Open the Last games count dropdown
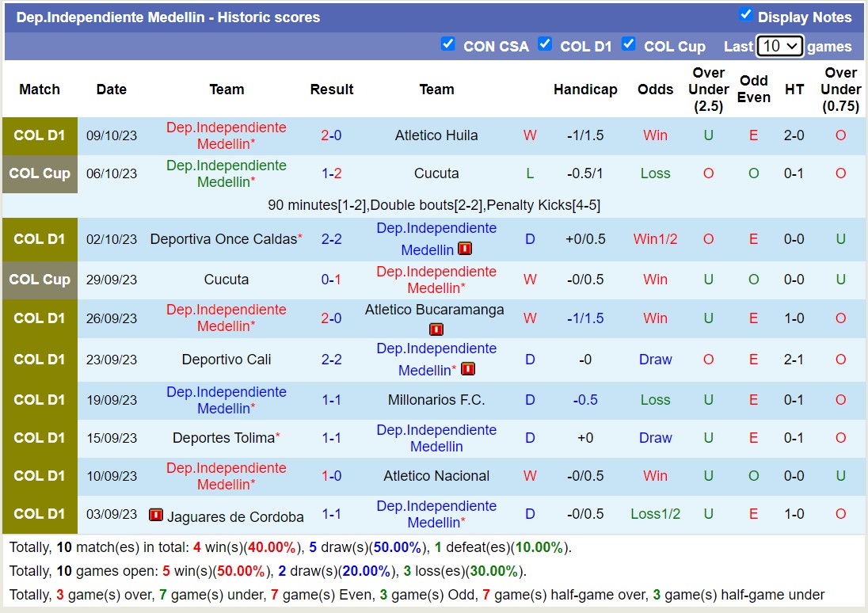Image resolution: width=868 pixels, height=613 pixels. (x=779, y=46)
